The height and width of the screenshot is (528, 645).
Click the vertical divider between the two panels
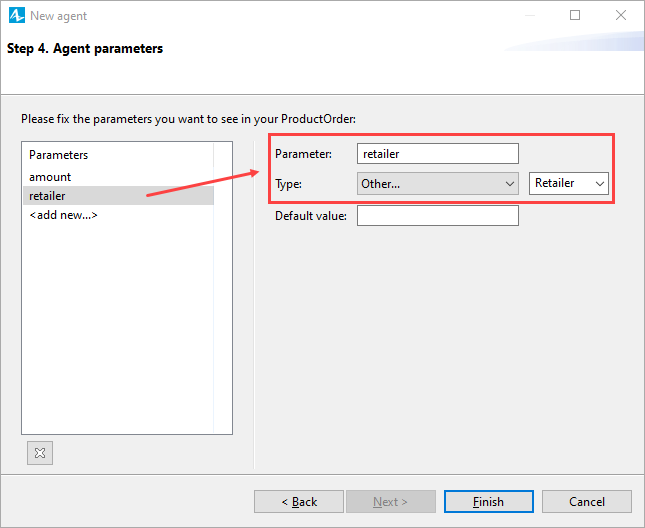(254, 304)
